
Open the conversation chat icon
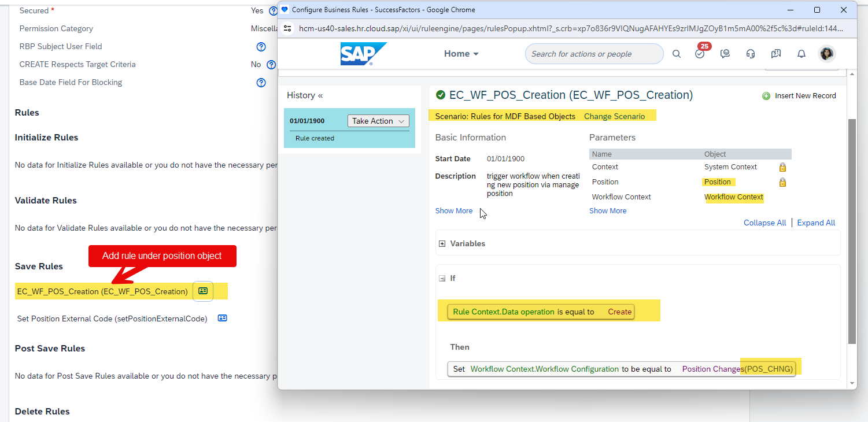pyautogui.click(x=725, y=54)
